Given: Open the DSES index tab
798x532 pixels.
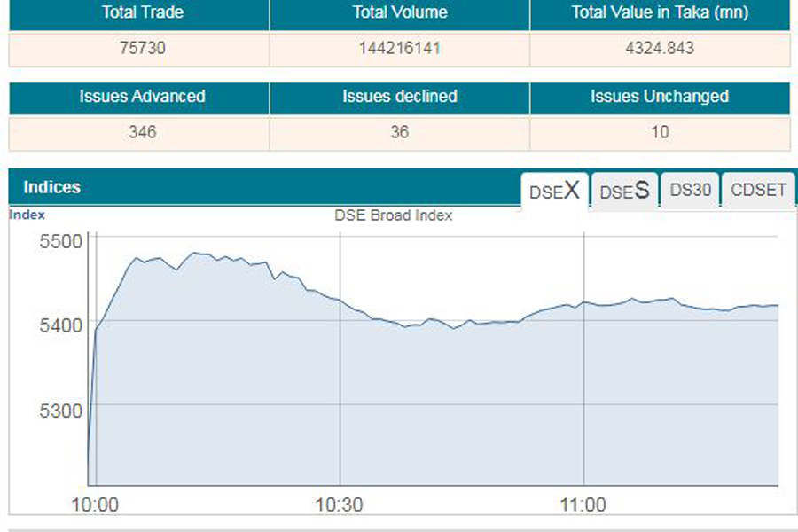Looking at the screenshot, I should coord(624,191).
